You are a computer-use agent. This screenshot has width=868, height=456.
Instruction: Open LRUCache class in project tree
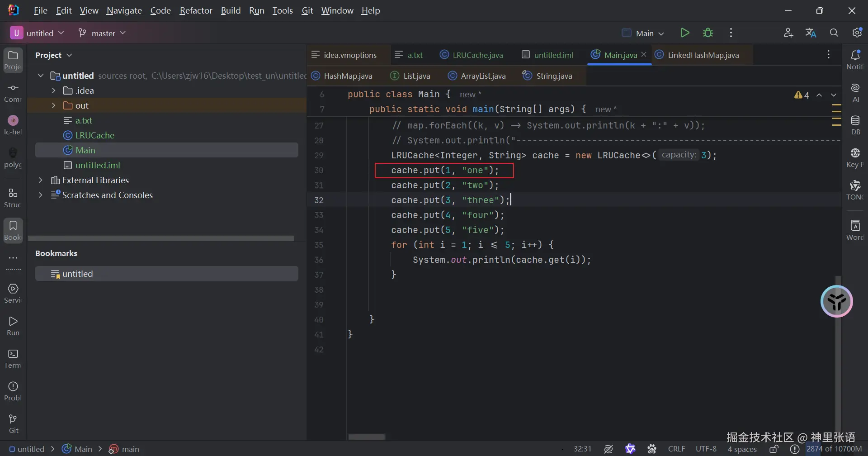pyautogui.click(x=94, y=135)
